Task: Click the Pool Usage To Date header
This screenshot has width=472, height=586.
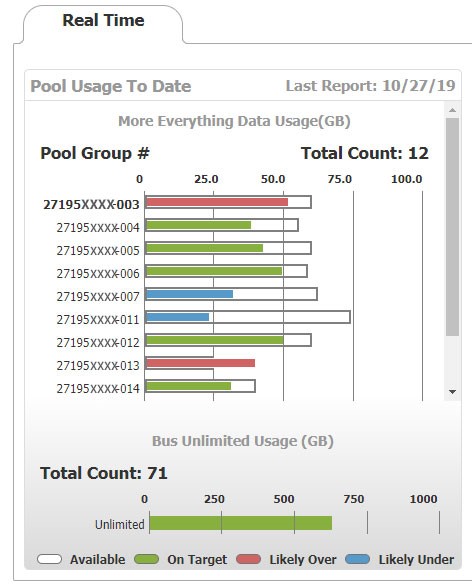Action: (x=111, y=86)
